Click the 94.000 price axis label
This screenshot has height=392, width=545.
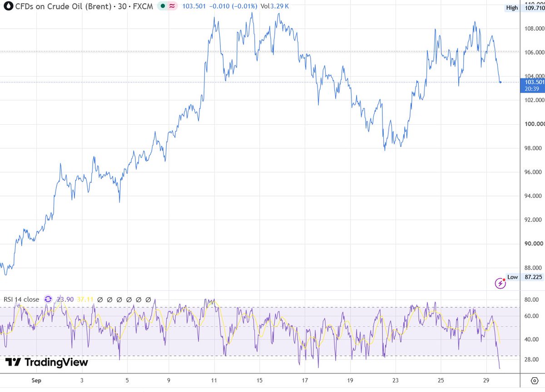pos(533,196)
